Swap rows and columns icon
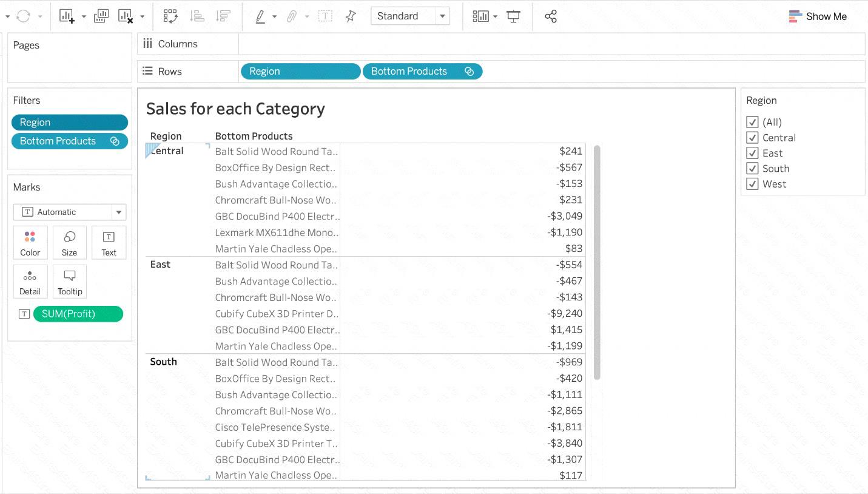868x494 pixels. tap(170, 16)
